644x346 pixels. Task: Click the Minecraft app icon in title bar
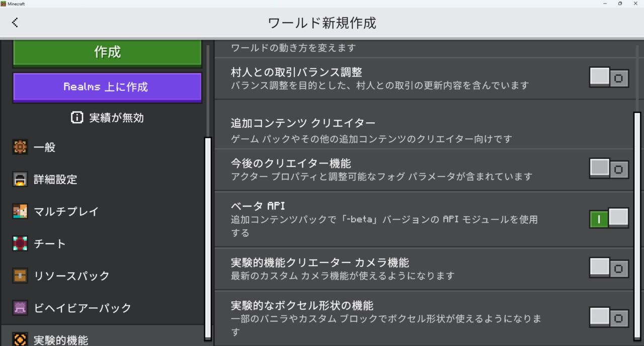[x=3, y=4]
